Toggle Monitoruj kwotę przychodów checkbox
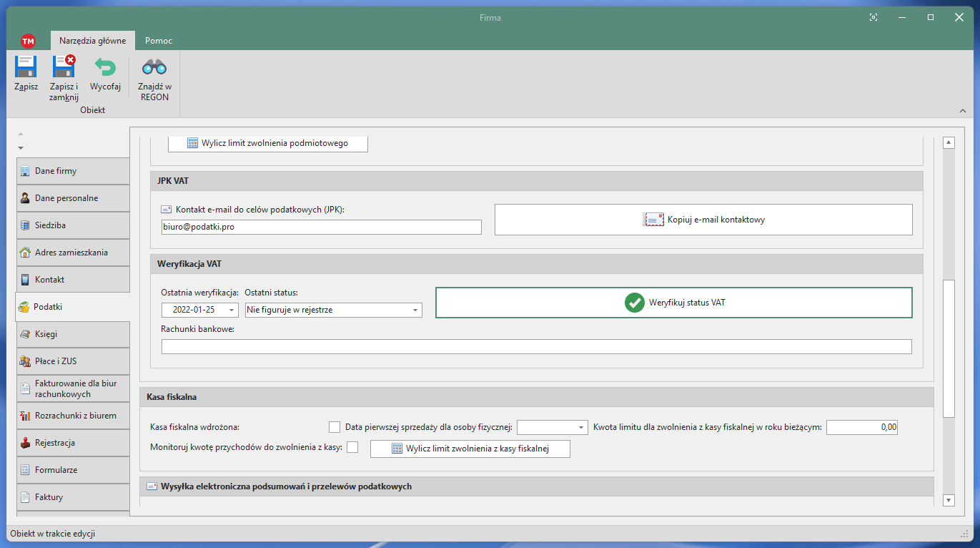The image size is (980, 548). [352, 448]
